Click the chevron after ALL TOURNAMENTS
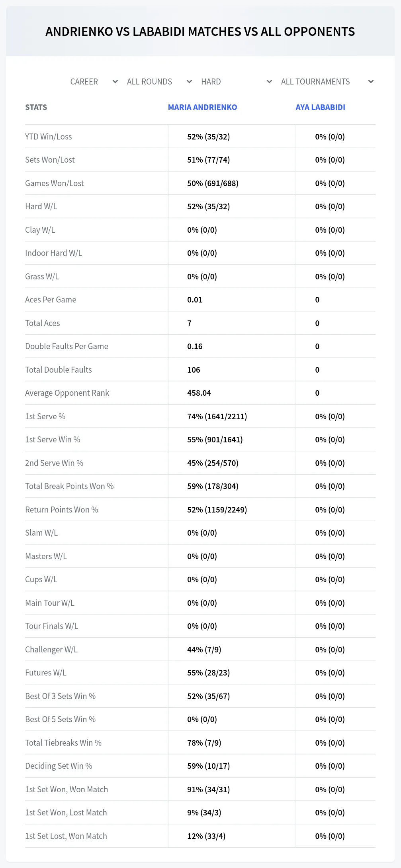The image size is (401, 868). coord(371,82)
